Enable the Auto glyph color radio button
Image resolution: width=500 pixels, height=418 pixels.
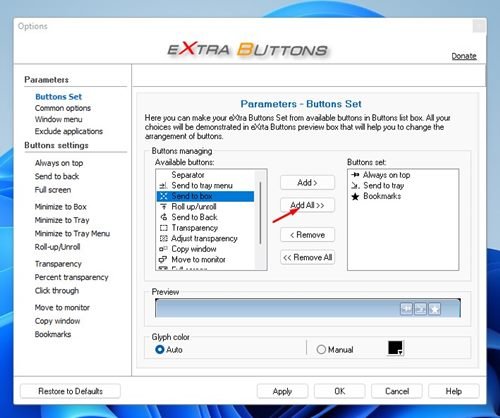click(160, 349)
